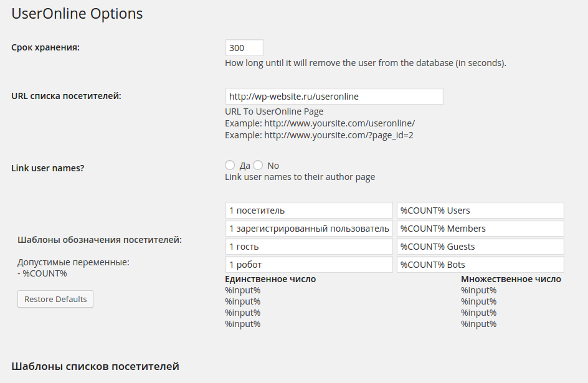Image resolution: width=588 pixels, height=383 pixels.
Task: Click the "%COUNT% Guests" field
Action: pos(480,247)
